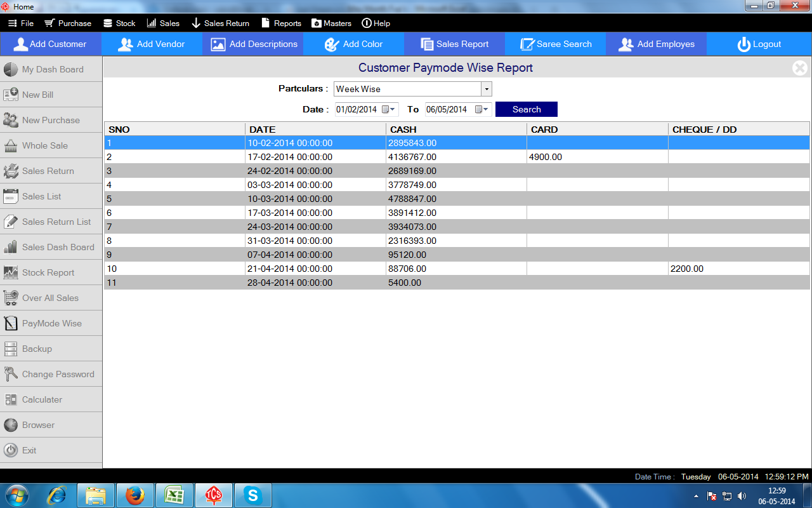Viewport: 812px width, 508px height.
Task: Select the PayMode Wise sidebar icon
Action: 11,323
